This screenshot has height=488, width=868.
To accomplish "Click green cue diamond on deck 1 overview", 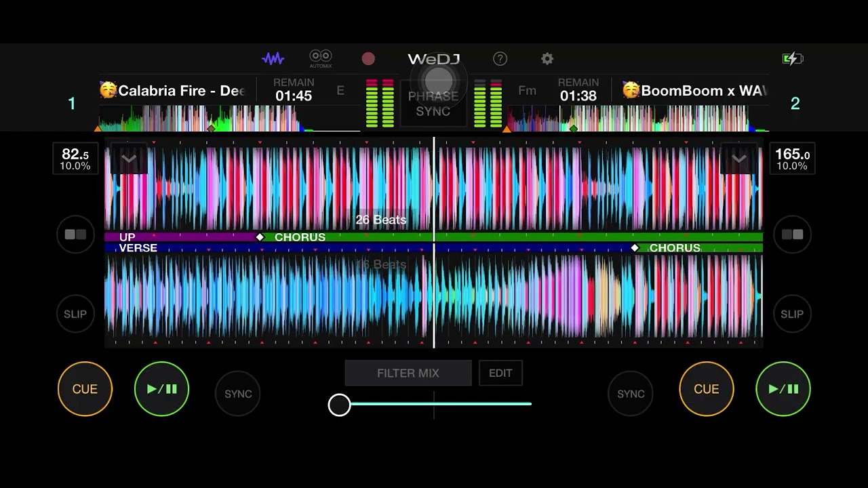I will [x=211, y=127].
